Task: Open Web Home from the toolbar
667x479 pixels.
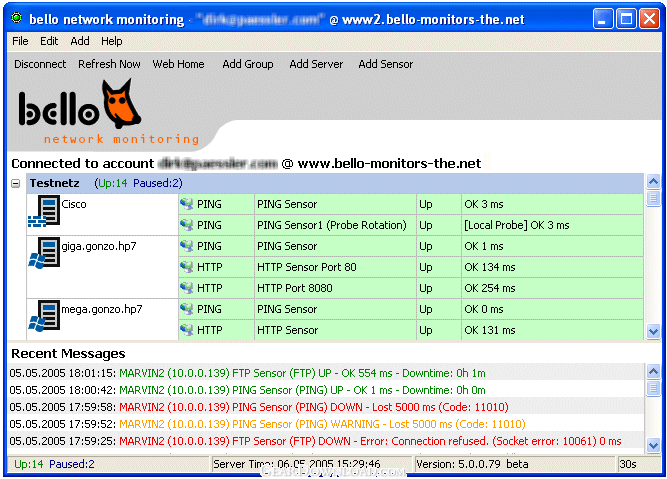Action: (x=178, y=64)
